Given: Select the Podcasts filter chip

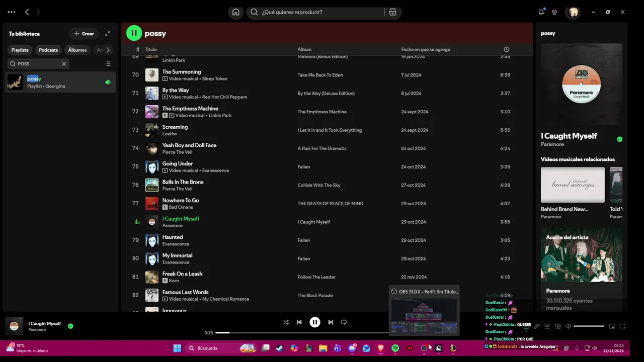Looking at the screenshot, I should coord(48,50).
